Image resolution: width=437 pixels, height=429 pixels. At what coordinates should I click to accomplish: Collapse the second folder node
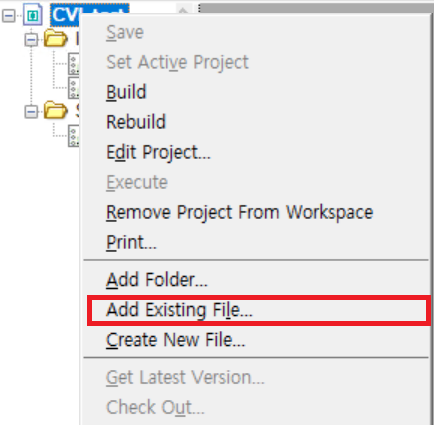tap(31, 112)
